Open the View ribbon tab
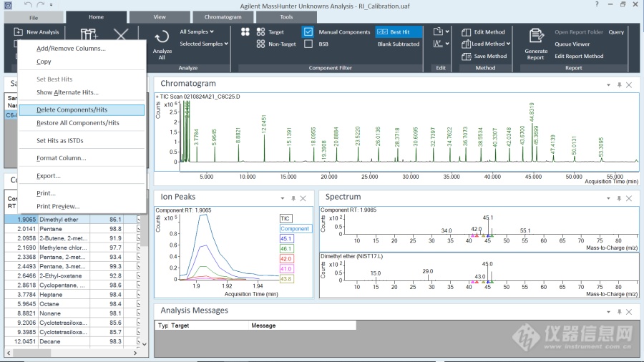This screenshot has width=644, height=362. coord(160,17)
